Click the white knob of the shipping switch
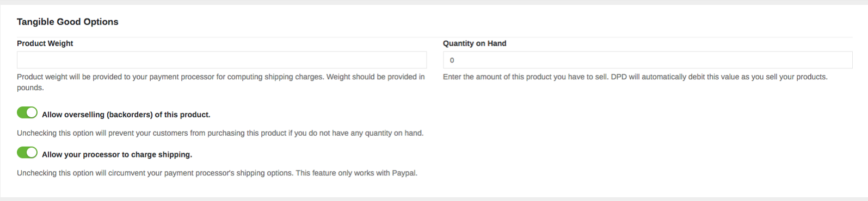Viewport: 868px width, 201px height. [x=32, y=153]
